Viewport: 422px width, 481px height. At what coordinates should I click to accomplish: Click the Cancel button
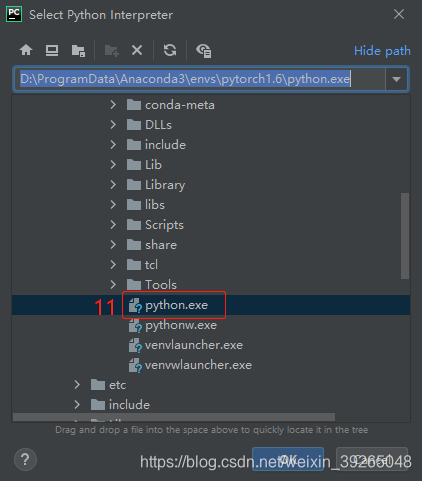372,459
